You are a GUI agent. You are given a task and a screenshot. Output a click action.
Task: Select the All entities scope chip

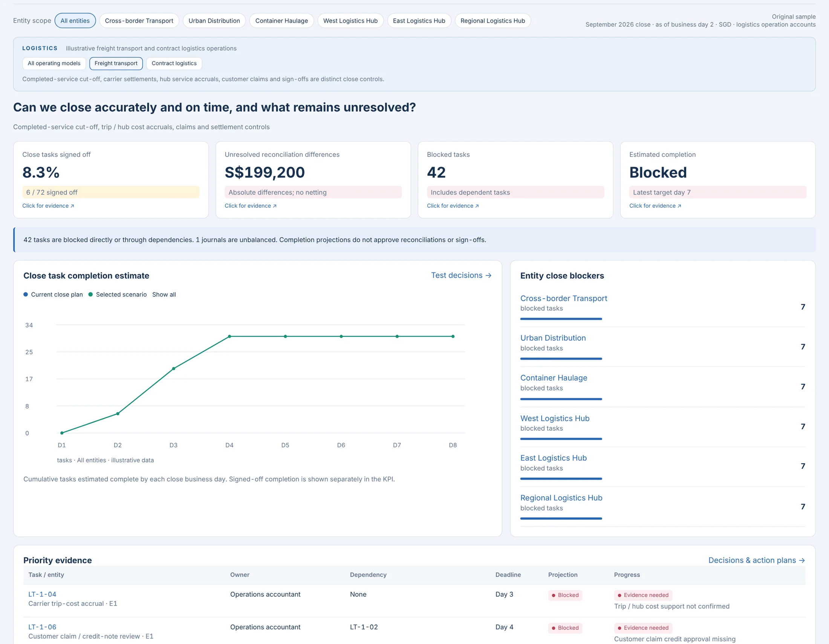pos(75,20)
